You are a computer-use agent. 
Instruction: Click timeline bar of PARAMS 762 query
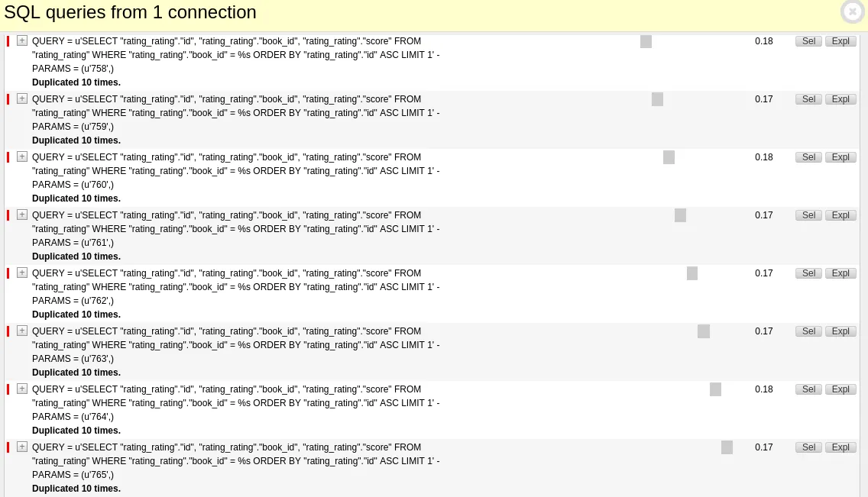point(692,273)
